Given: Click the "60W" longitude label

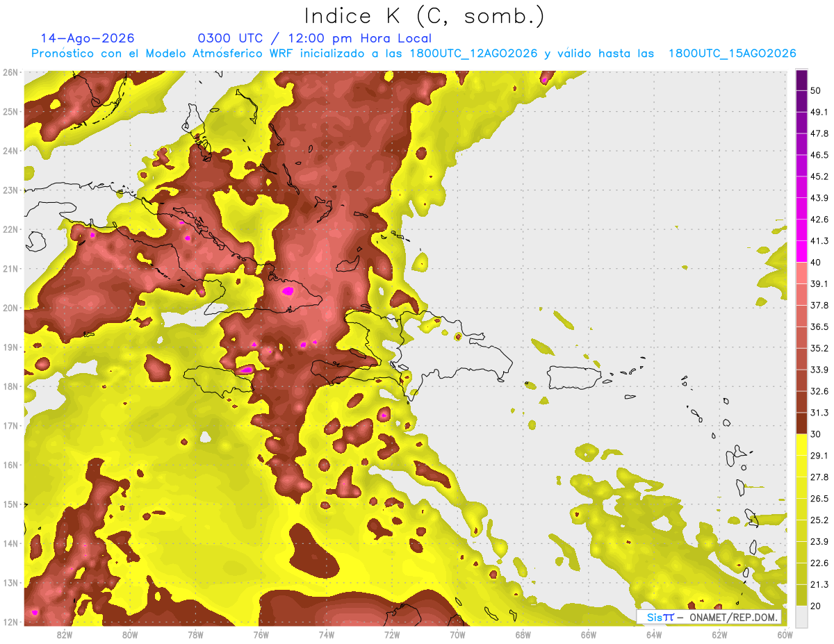Looking at the screenshot, I should tap(784, 635).
